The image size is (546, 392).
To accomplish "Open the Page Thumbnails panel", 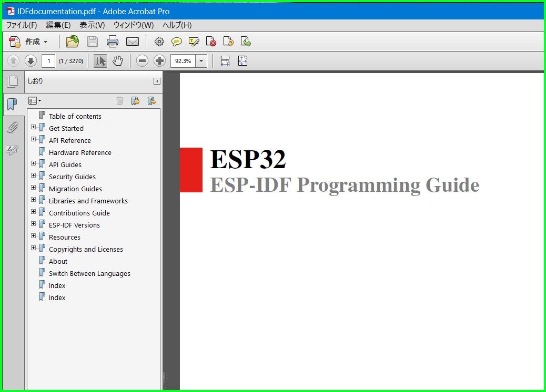I will click(12, 81).
